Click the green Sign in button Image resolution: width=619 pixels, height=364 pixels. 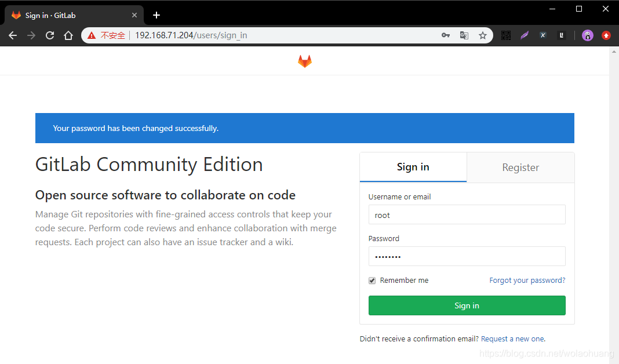tap(467, 305)
